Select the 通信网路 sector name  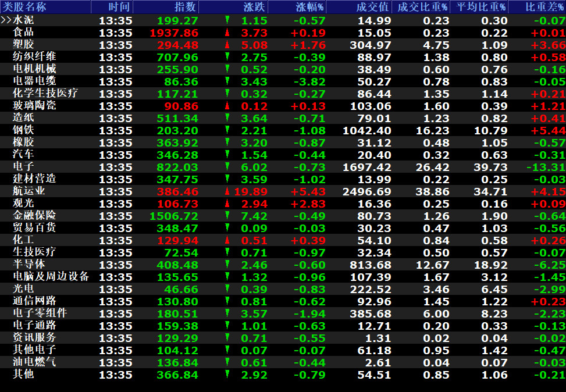[x=34, y=301]
